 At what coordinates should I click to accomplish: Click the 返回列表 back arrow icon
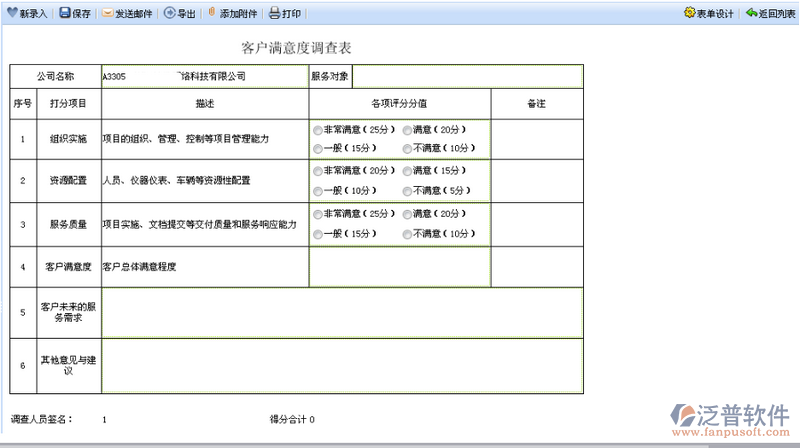click(751, 13)
